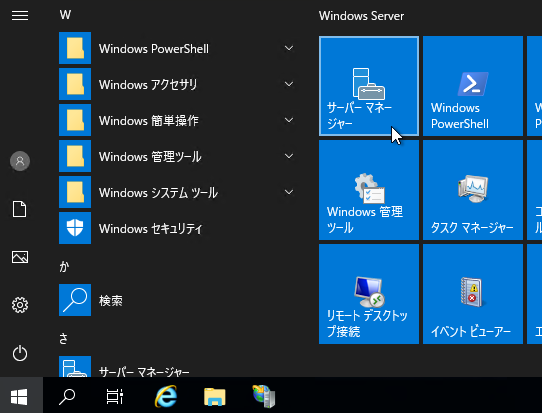Expand the Windows アクセサリ chevron
542x413 pixels.
pos(289,84)
